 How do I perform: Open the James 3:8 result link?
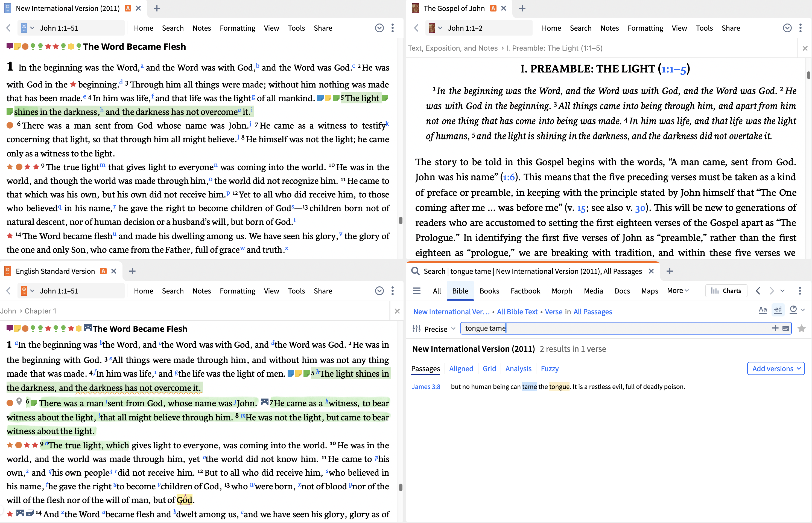(426, 387)
